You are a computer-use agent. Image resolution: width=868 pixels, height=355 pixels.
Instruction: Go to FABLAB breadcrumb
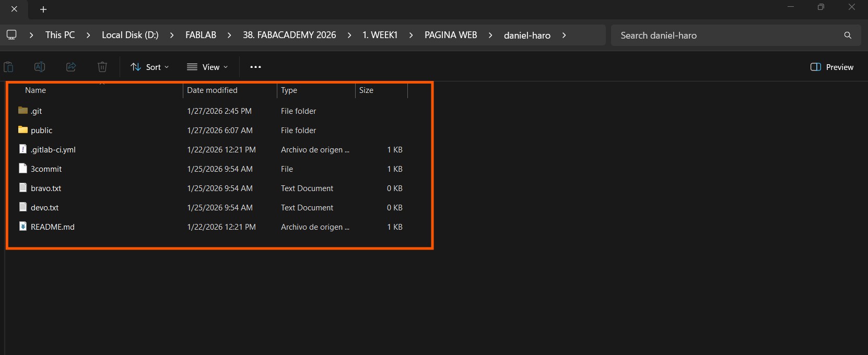pos(201,35)
